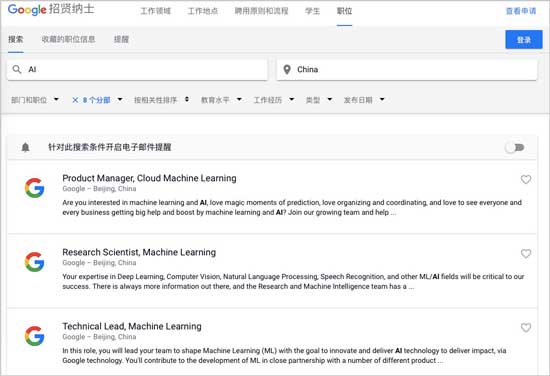Viewport: 550px width, 376px height.
Task: Go to the 学生 menu item
Action: 312,11
